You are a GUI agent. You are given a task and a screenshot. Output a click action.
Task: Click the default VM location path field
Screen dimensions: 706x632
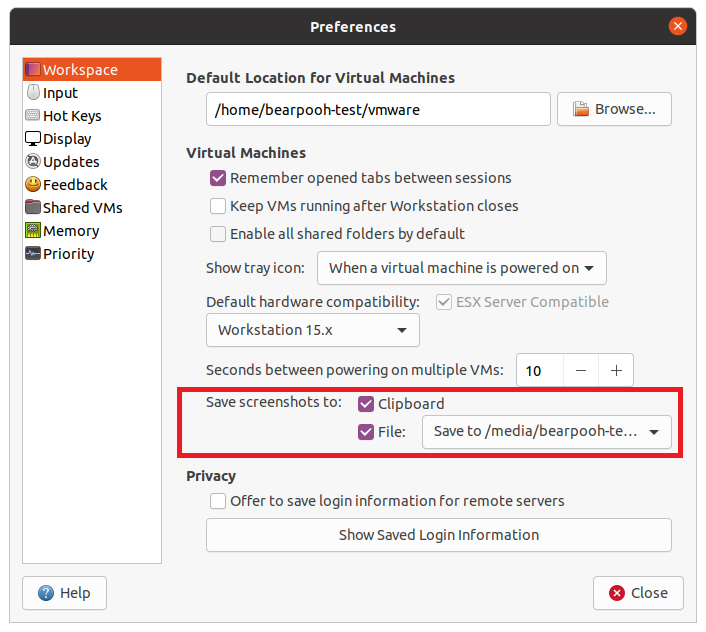click(378, 109)
